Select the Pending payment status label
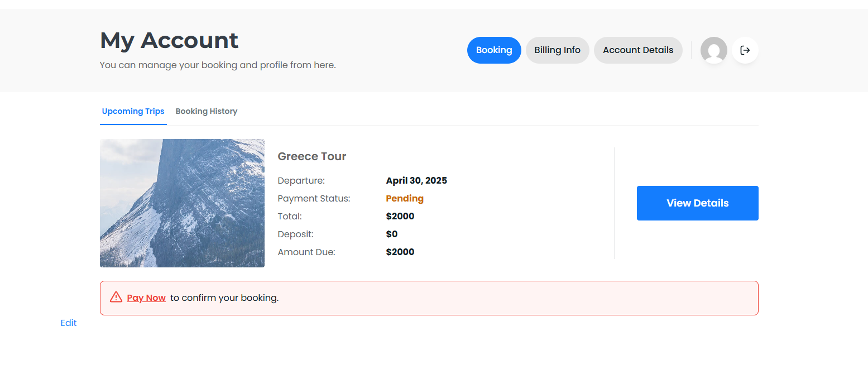 coord(404,198)
